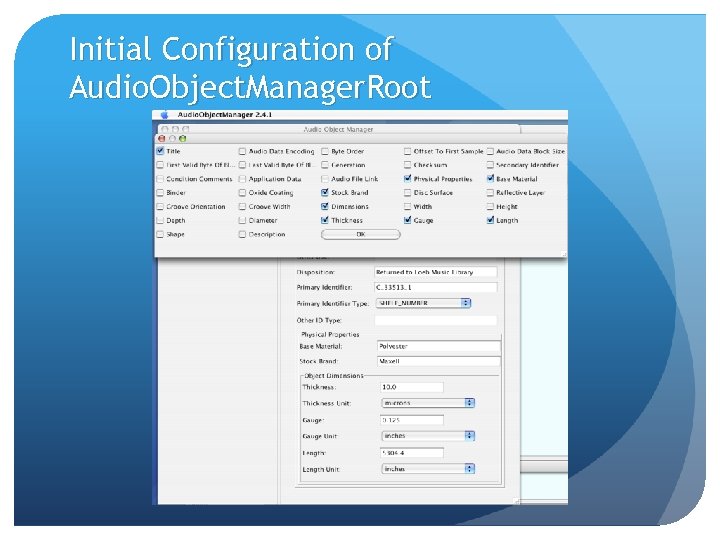720x540 pixels.
Task: Enable the Description checkbox
Action: pyautogui.click(x=242, y=234)
